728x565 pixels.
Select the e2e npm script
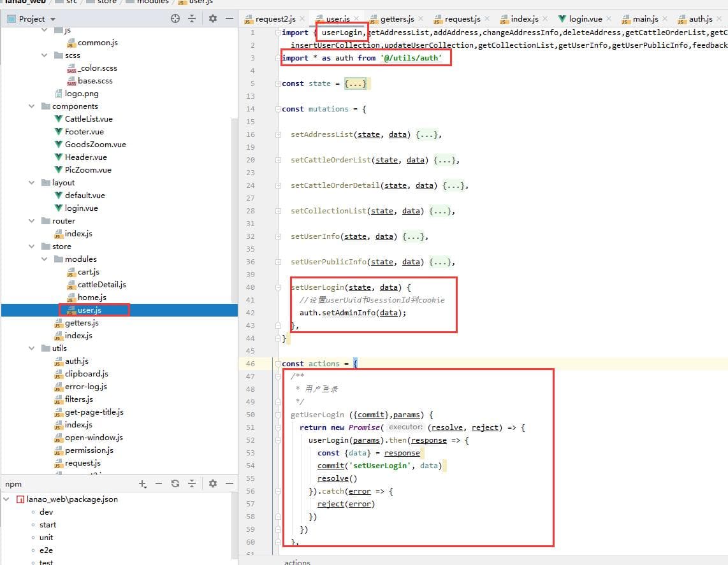coord(46,550)
